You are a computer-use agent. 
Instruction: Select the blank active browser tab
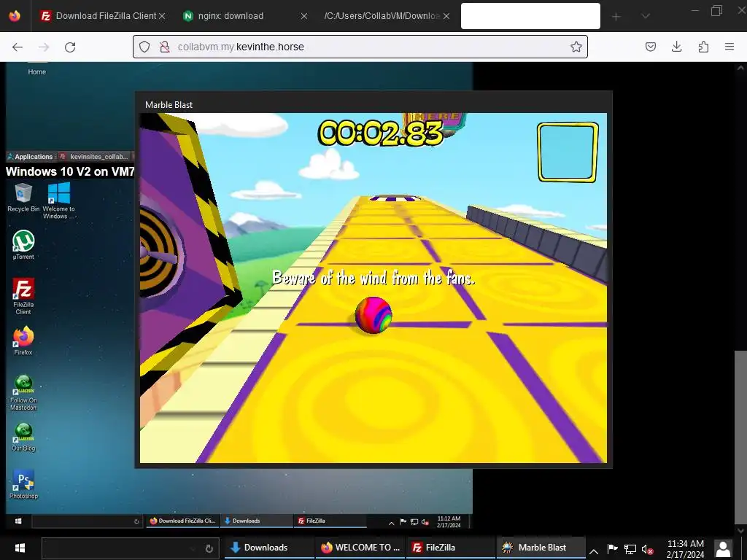530,16
